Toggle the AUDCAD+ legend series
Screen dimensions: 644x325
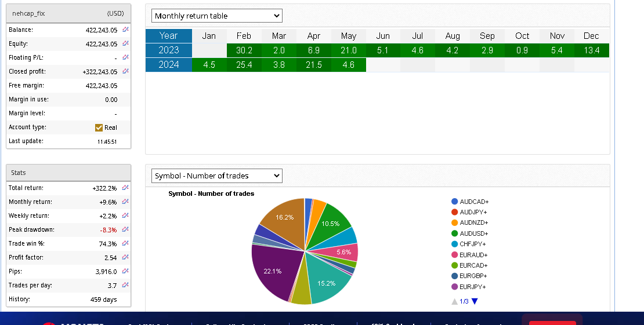click(470, 202)
